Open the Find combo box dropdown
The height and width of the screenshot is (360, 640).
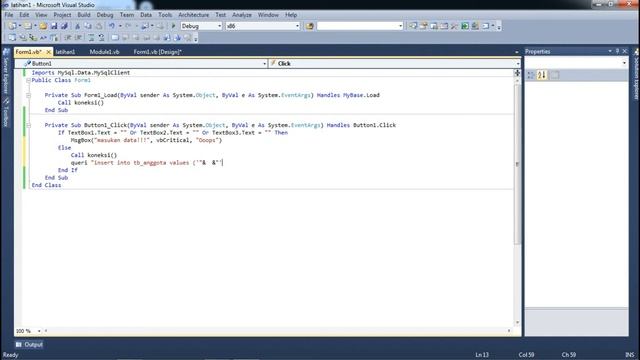400,26
